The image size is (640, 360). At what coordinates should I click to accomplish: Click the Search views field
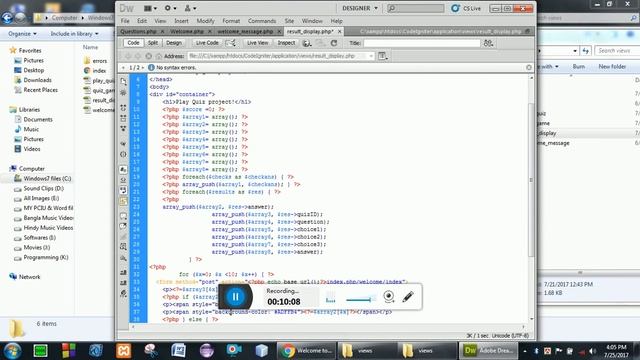pos(616,51)
